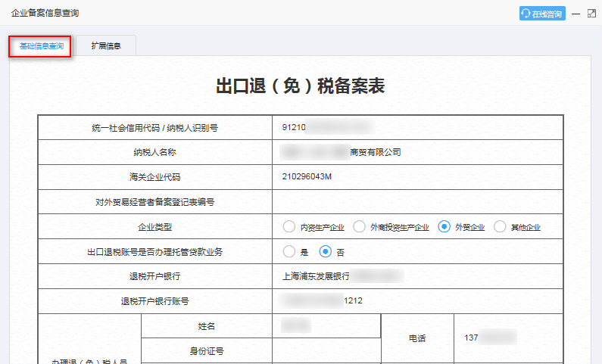Click the 姓名 label cell
Screen dimensions: 602x364
pyautogui.click(x=207, y=326)
